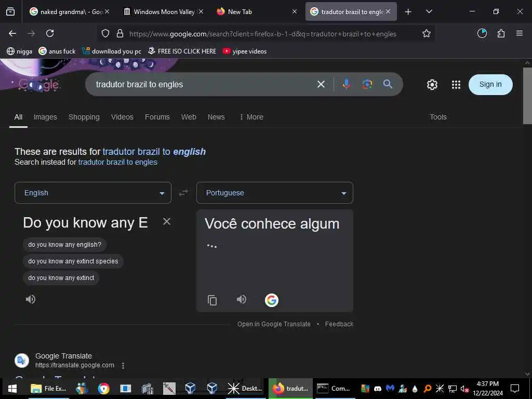Start a voice search with the microphone
This screenshot has width=532, height=399.
(346, 84)
